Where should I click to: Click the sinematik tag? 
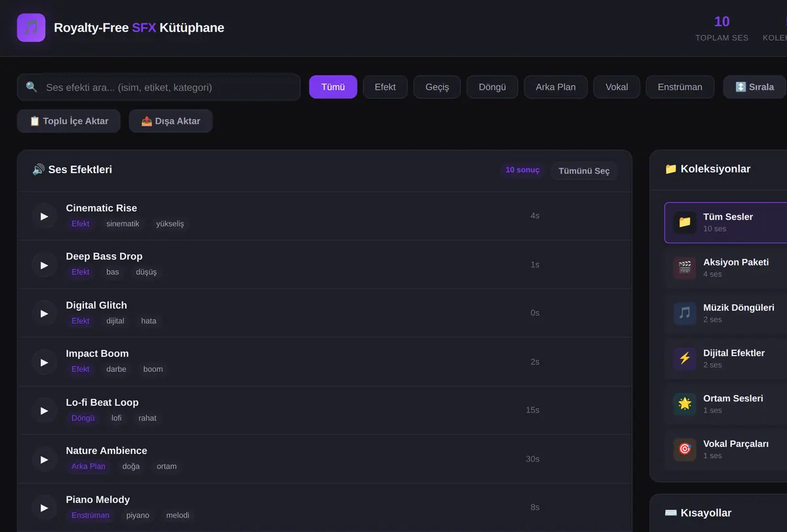pyautogui.click(x=123, y=224)
